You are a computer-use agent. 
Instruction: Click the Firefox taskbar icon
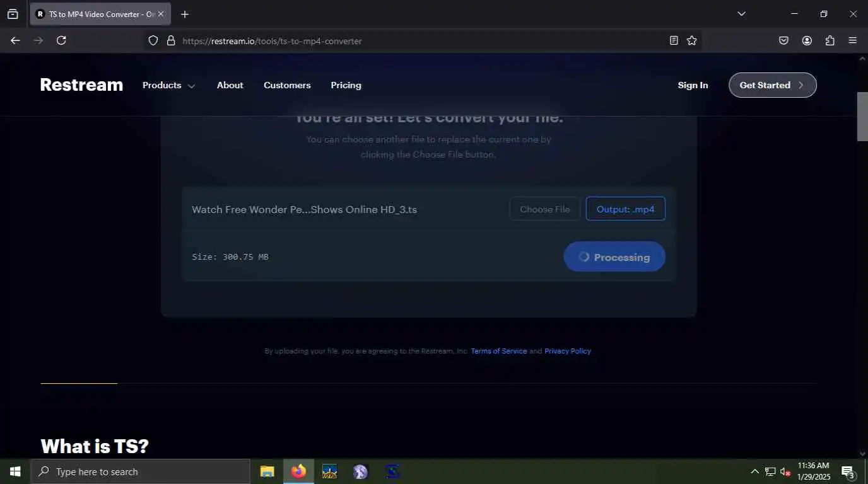(x=298, y=471)
